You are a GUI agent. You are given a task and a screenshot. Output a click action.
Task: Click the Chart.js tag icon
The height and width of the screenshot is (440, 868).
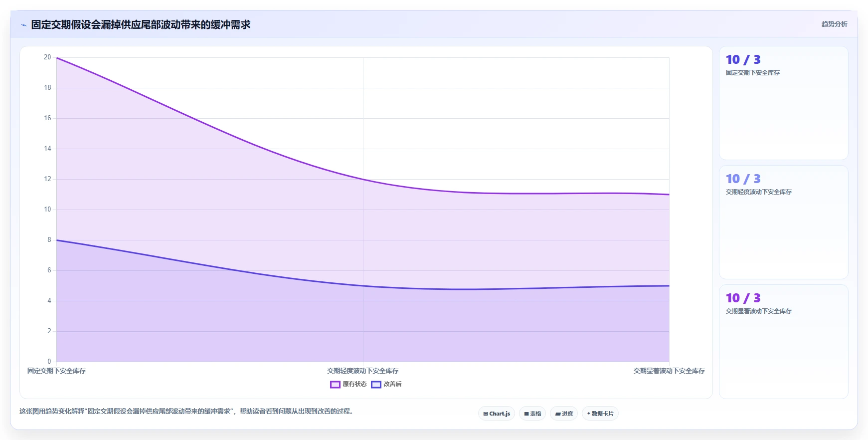point(486,414)
